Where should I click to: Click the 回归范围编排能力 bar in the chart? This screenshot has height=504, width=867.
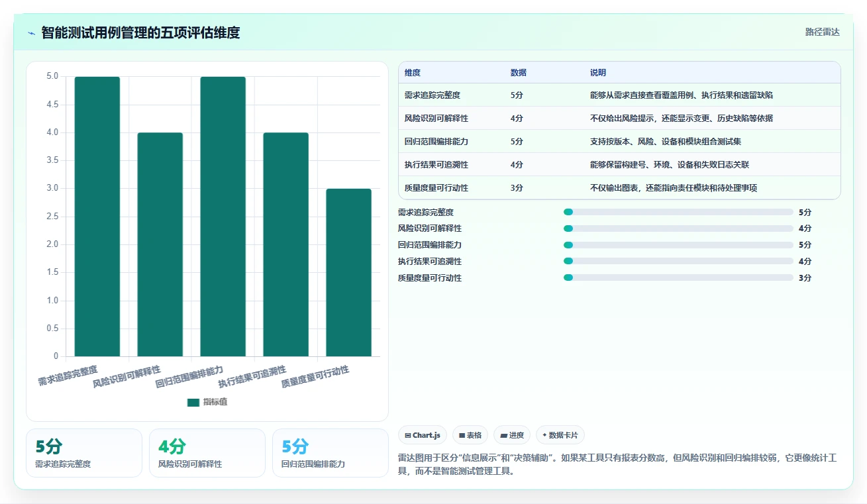pos(223,217)
